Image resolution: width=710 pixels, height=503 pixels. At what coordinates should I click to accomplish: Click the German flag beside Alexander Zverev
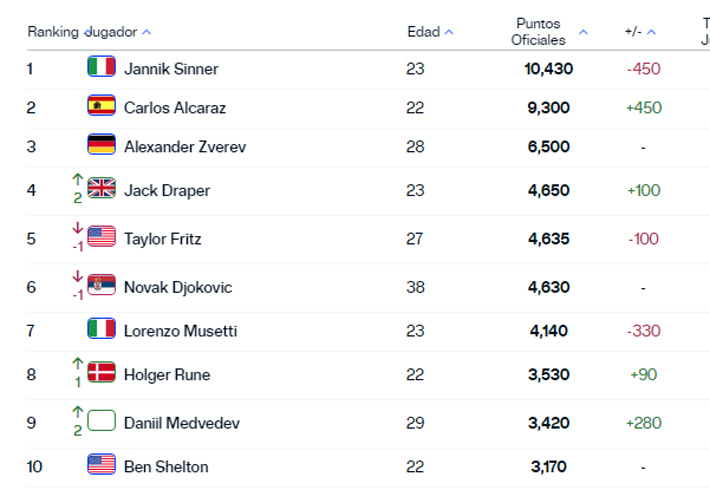(101, 146)
